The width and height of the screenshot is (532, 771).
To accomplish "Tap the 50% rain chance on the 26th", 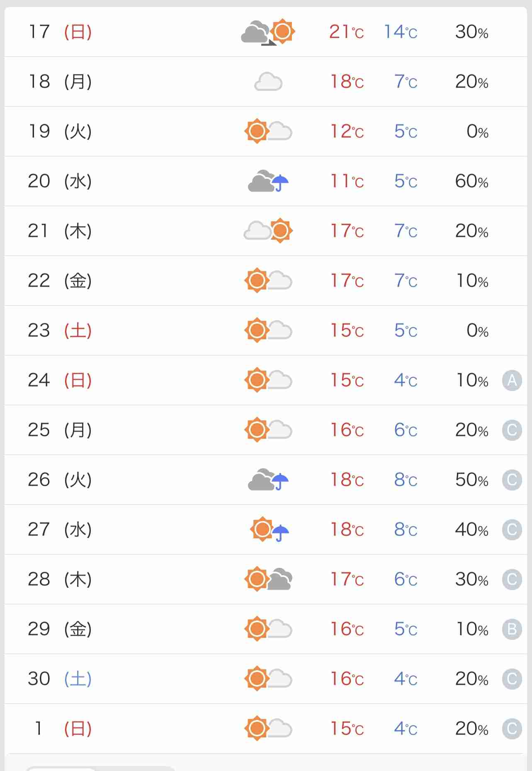I will coord(471,480).
